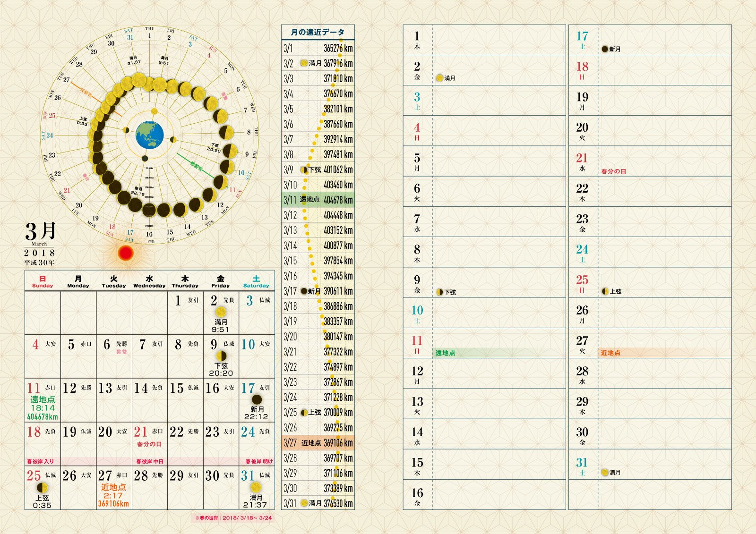Select the full moon icon on March 31 grid cell
The image size is (756, 534).
(x=256, y=487)
